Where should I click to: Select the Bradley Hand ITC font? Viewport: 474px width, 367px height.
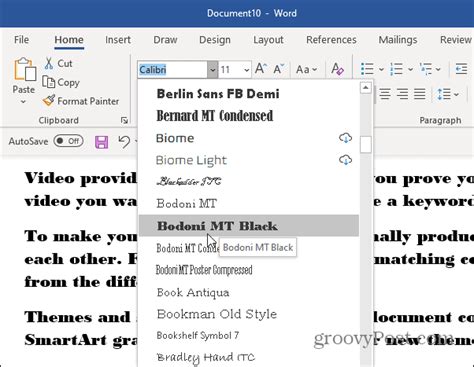click(249, 357)
